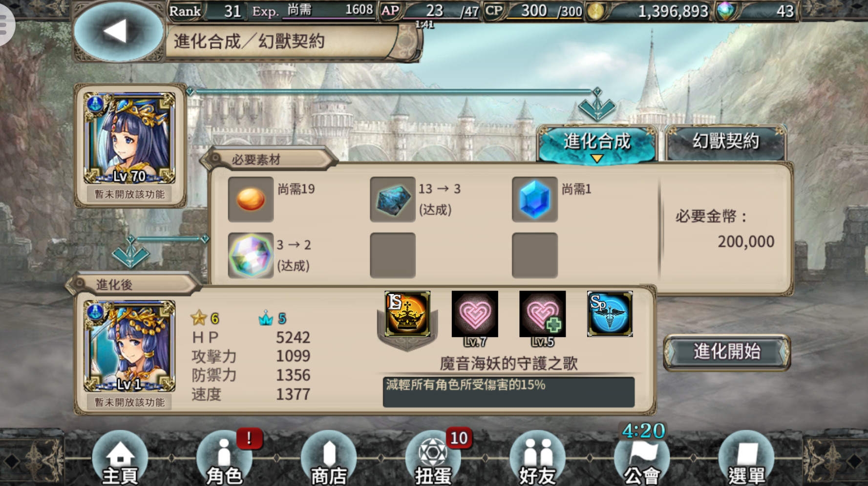
Task: Tap the Sp blue winged skill icon
Action: tap(610, 314)
